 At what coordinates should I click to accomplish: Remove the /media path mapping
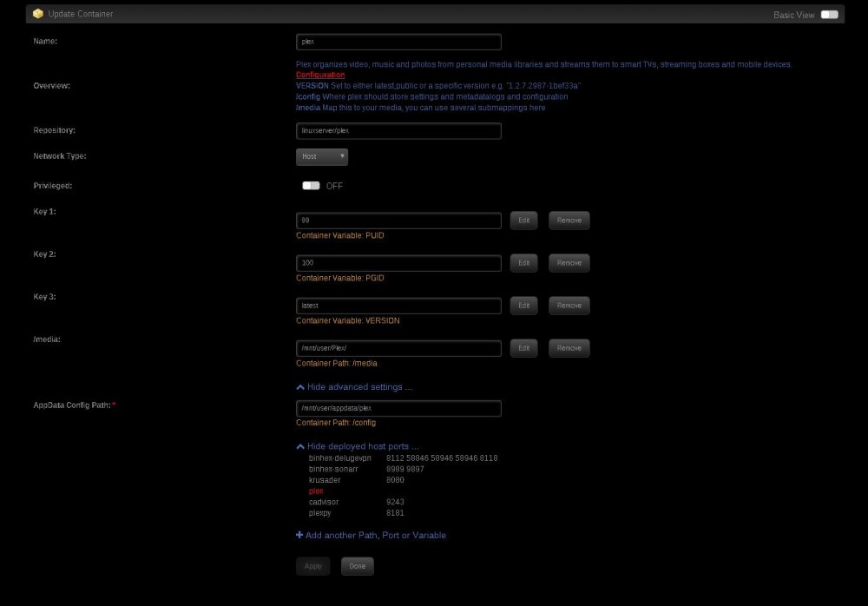point(569,348)
